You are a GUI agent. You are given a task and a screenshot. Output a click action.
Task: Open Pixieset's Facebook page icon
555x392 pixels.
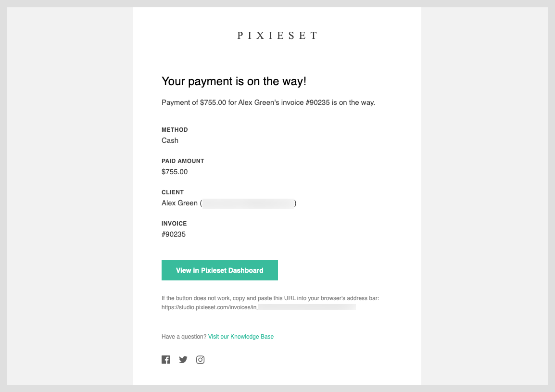point(165,359)
